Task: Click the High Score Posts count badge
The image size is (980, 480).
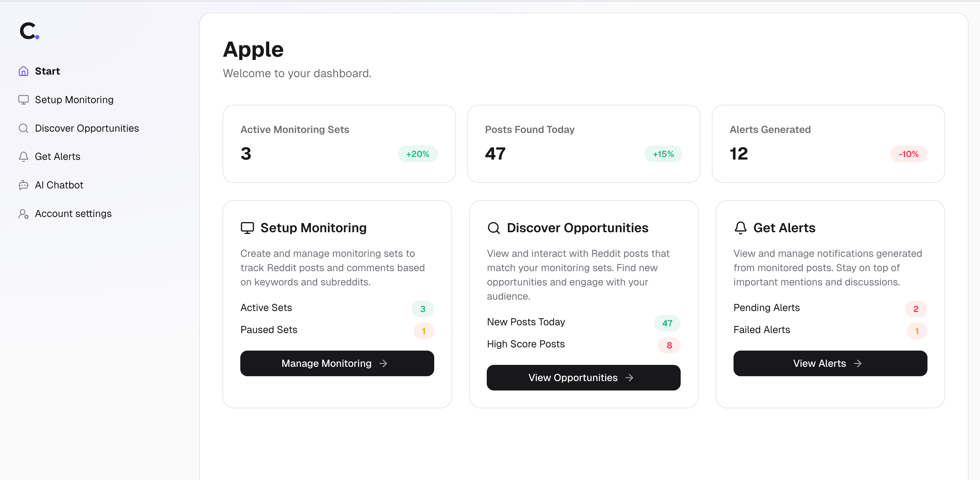Action: (669, 345)
